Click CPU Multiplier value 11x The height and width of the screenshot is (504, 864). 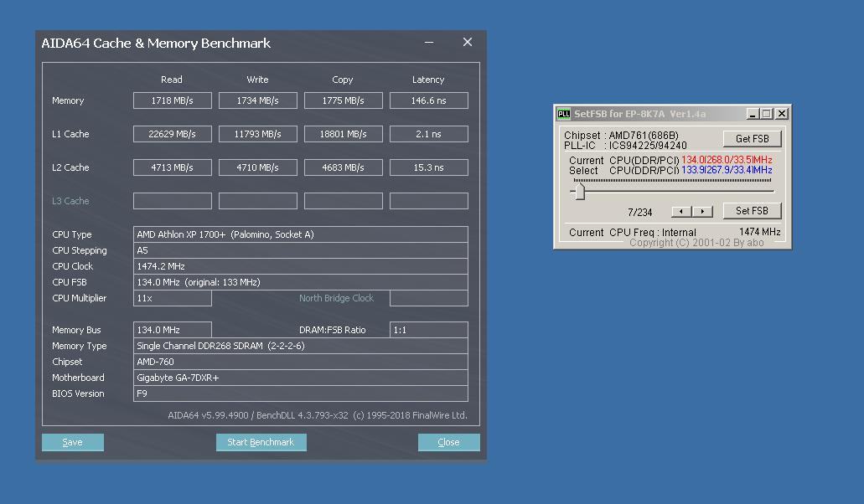click(173, 298)
